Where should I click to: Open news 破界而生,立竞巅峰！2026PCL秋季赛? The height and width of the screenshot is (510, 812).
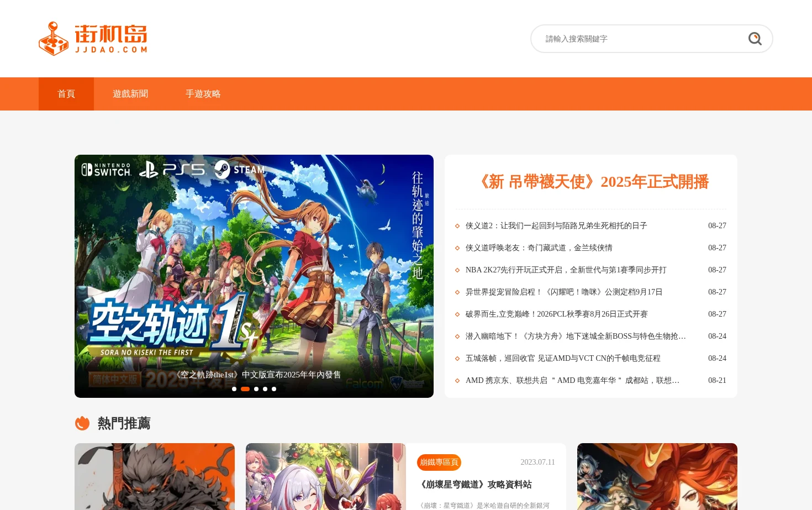(x=557, y=314)
